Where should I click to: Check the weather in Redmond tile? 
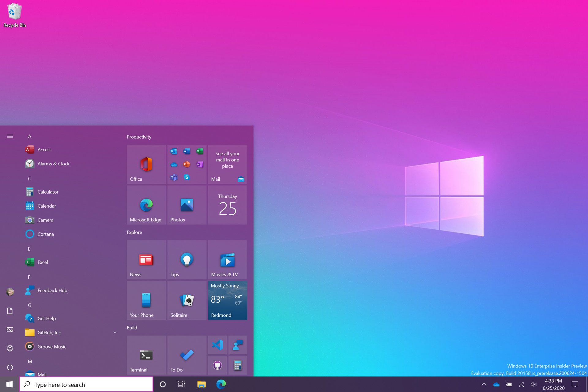pos(228,300)
